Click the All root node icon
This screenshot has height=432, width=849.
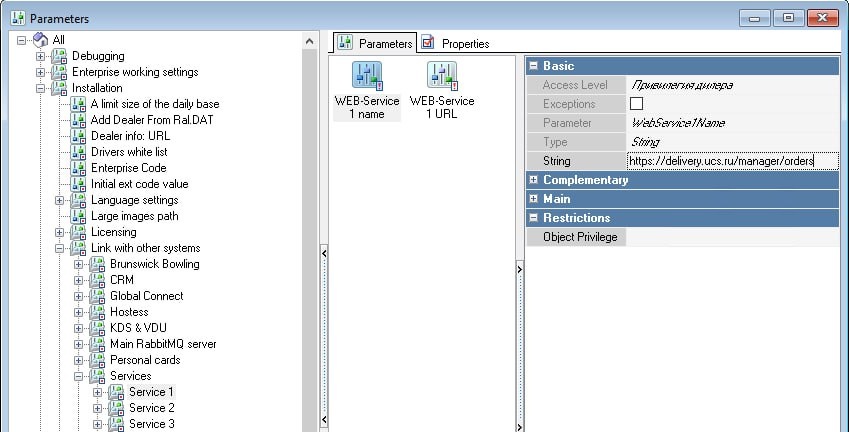tap(40, 40)
